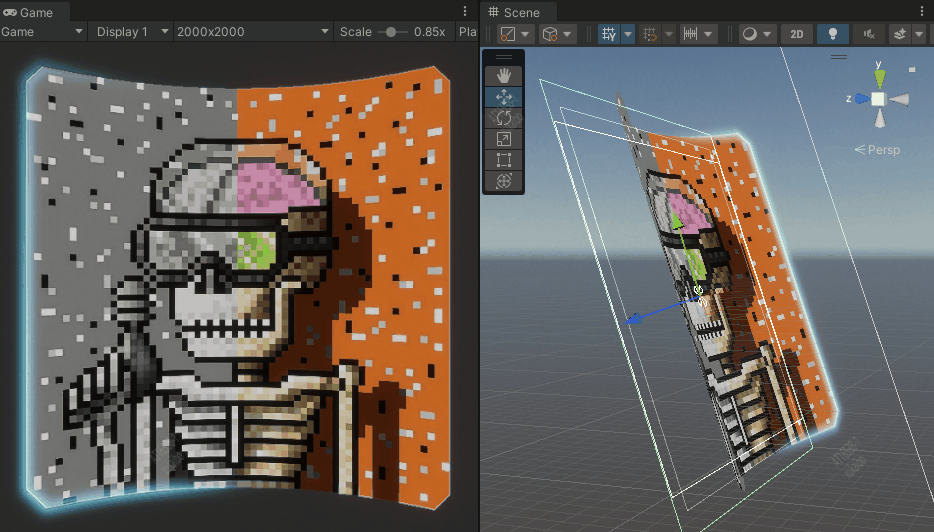This screenshot has height=532, width=934.
Task: Click the green Y-axis move arrow
Action: point(677,220)
